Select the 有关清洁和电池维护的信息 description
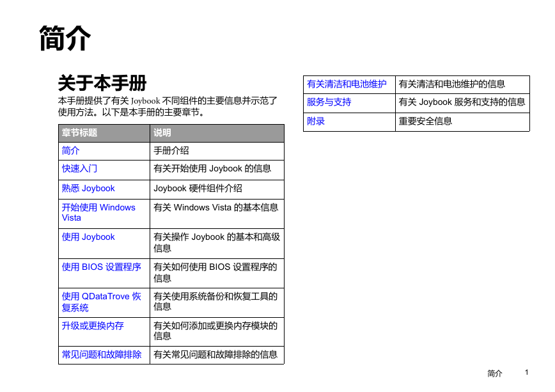The width and height of the screenshot is (555, 392). click(x=451, y=84)
